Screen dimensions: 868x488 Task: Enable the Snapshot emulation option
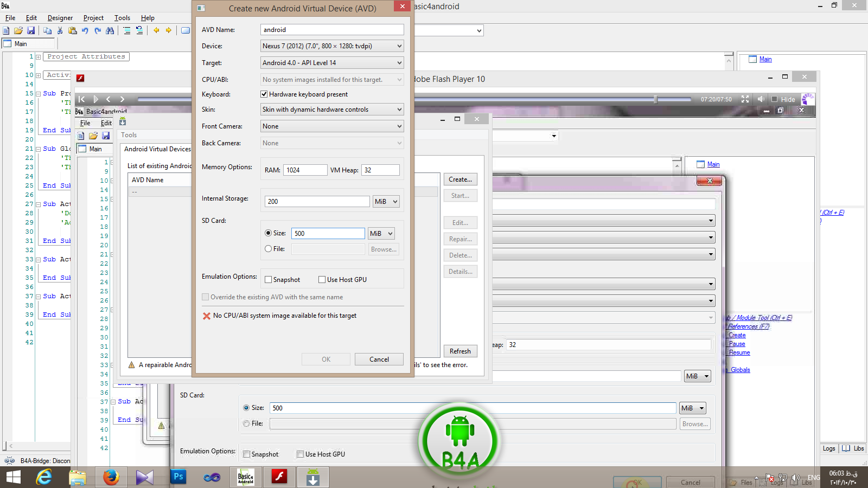coord(269,280)
